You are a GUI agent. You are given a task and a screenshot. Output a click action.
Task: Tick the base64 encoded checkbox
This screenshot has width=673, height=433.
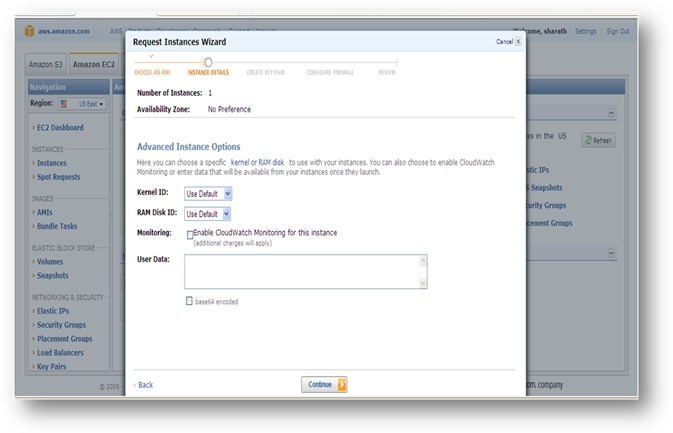[189, 301]
